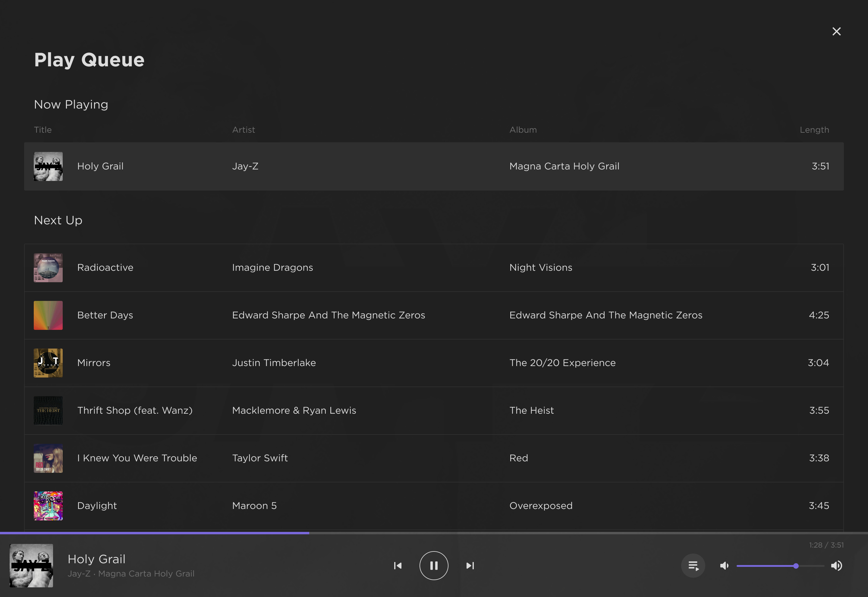The width and height of the screenshot is (868, 597).
Task: Select the Radioactive song title
Action: 105,267
